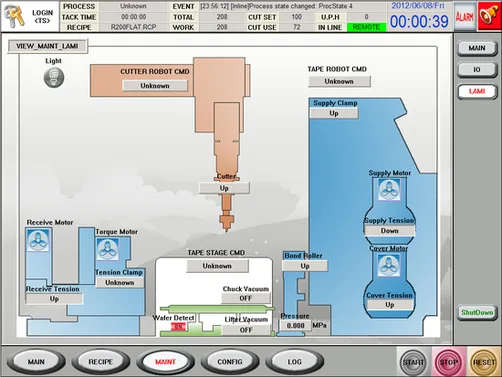Viewport: 502px width, 377px height.
Task: Toggle Supply Clamp Up button
Action: [334, 113]
